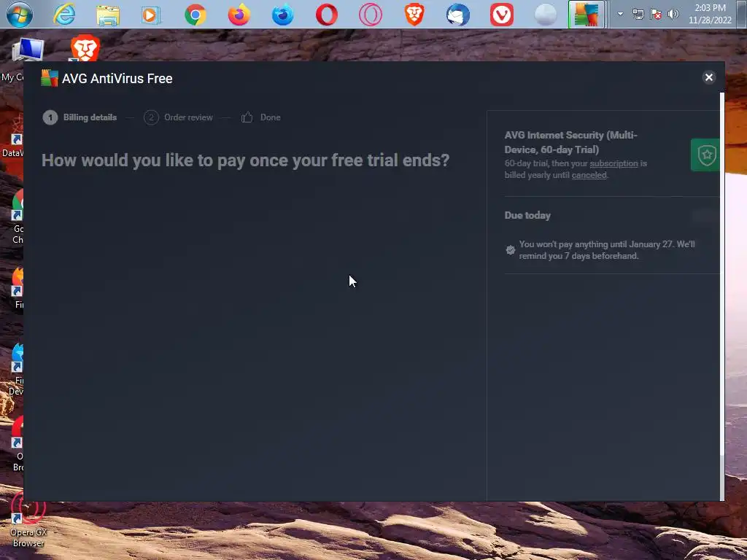
Task: Click the AVG dialog vertical scrollbar
Action: pos(722,274)
